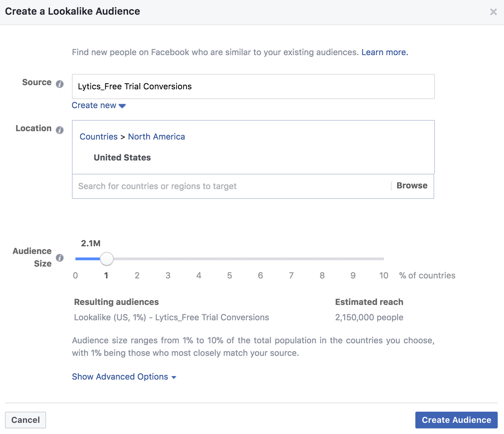Click the 10 label on the size scale

[384, 276]
